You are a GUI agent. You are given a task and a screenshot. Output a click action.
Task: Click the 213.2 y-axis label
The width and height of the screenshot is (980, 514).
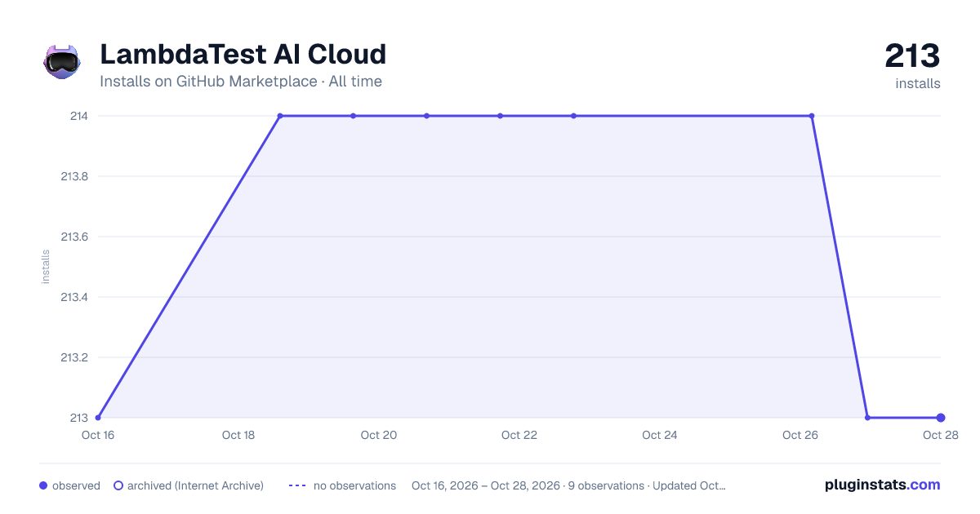tap(74, 357)
